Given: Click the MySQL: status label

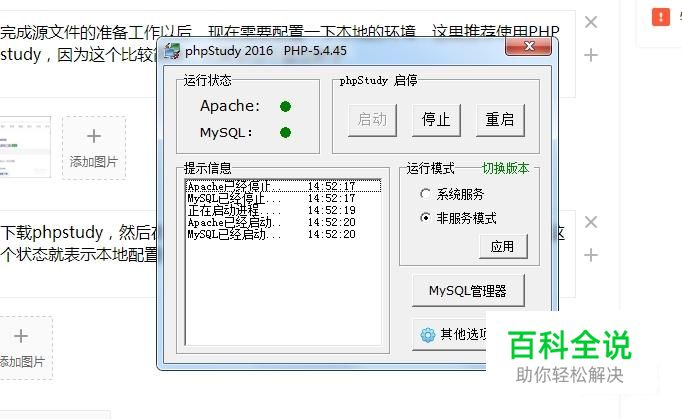Looking at the screenshot, I should 226,132.
